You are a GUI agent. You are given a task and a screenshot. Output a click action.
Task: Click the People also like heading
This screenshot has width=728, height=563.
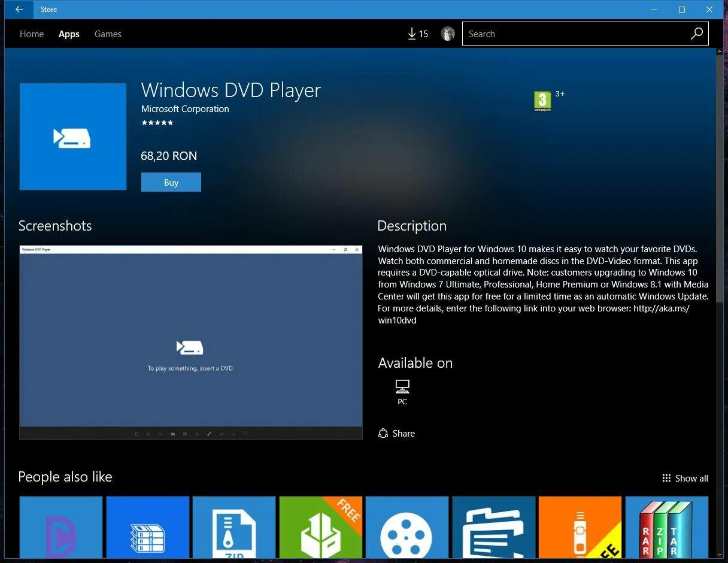(65, 477)
